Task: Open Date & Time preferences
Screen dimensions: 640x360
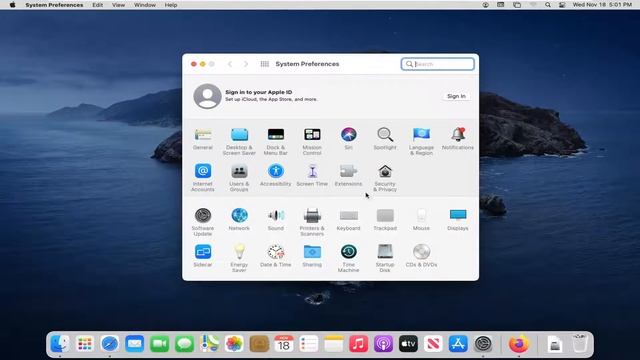Action: (x=276, y=256)
